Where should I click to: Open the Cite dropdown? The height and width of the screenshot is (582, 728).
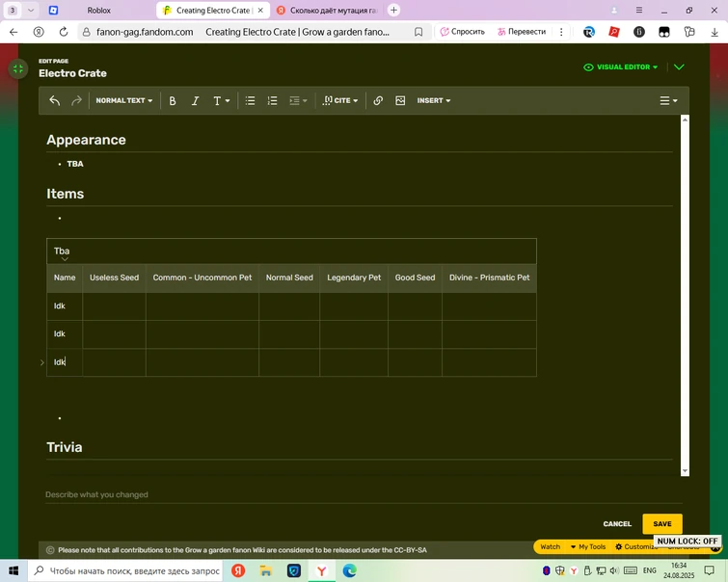(340, 101)
